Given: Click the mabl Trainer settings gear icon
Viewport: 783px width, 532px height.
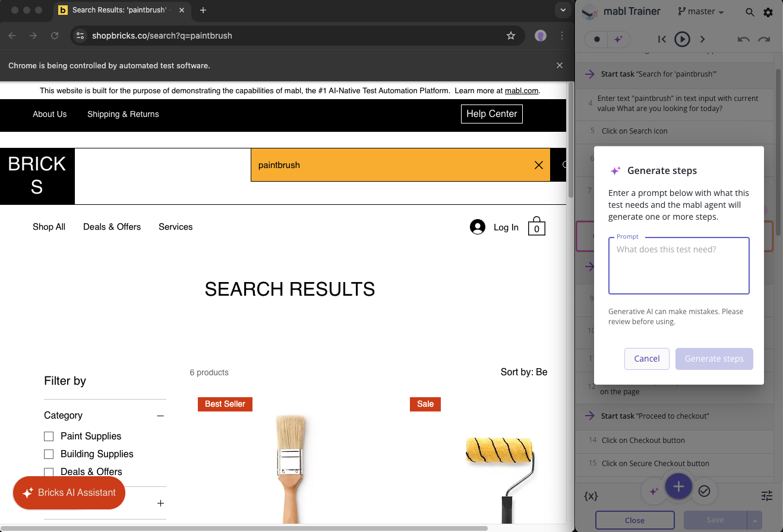Looking at the screenshot, I should pyautogui.click(x=768, y=12).
